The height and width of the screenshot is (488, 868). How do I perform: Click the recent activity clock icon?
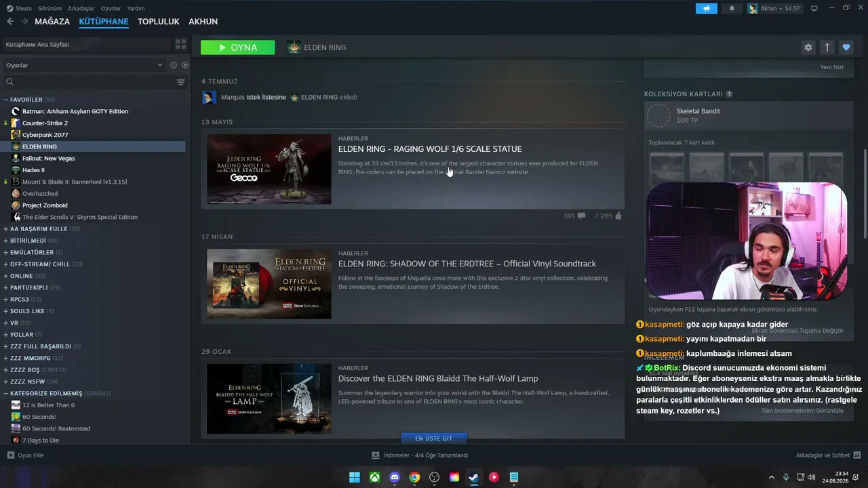(174, 65)
